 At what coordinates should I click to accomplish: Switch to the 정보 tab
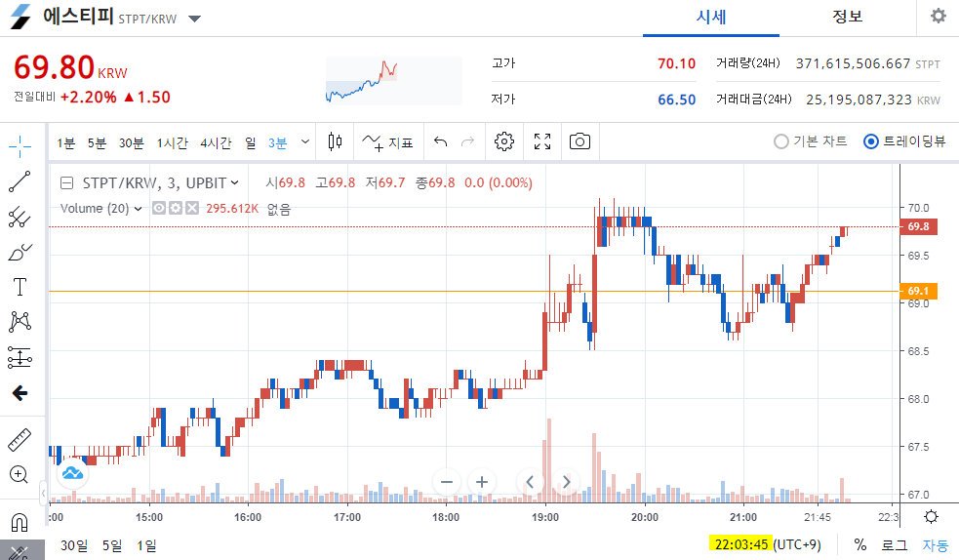pyautogui.click(x=847, y=18)
